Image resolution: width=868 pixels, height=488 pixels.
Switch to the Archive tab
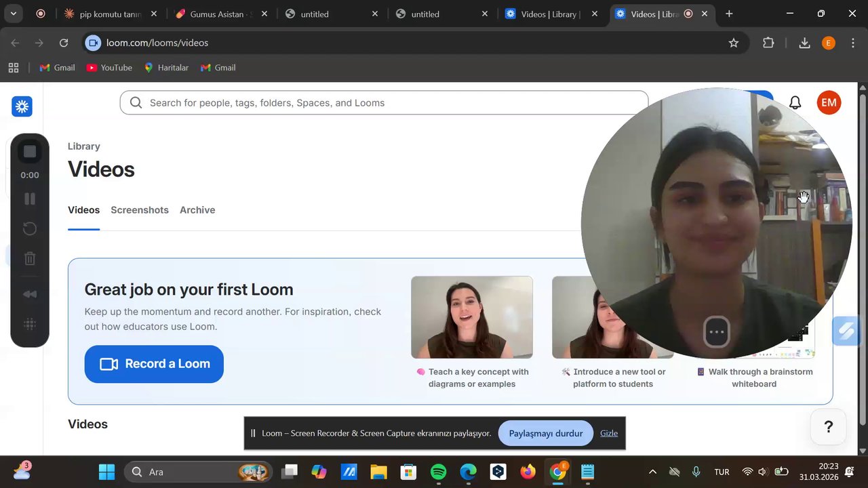pyautogui.click(x=197, y=210)
